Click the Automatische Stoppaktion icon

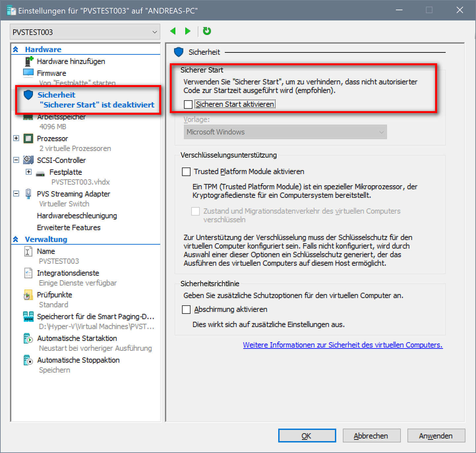[x=28, y=360]
